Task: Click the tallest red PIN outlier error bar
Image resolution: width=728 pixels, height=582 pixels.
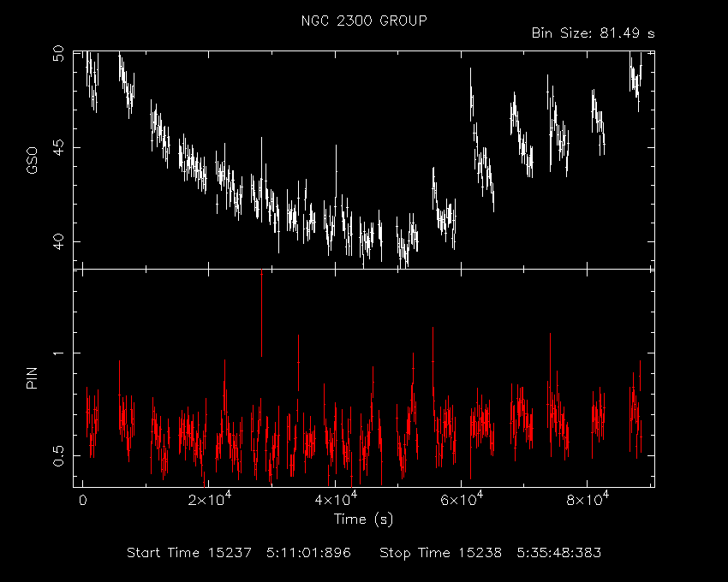Action: (x=261, y=313)
